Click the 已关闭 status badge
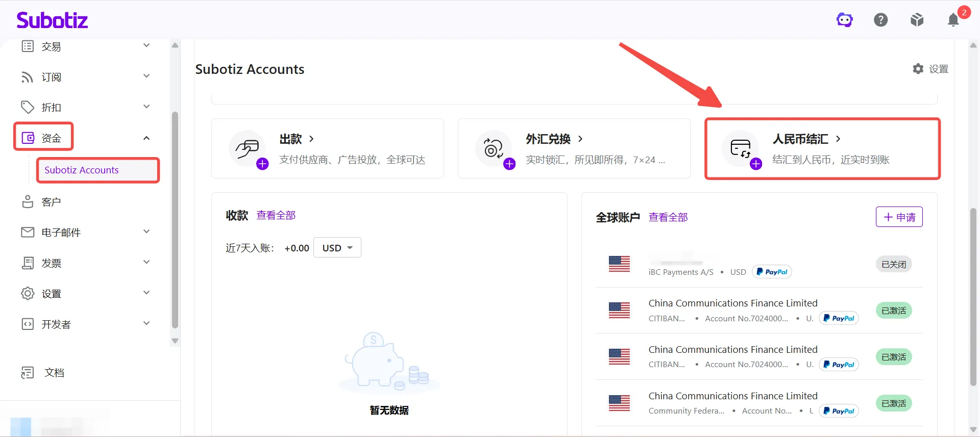 [x=894, y=264]
